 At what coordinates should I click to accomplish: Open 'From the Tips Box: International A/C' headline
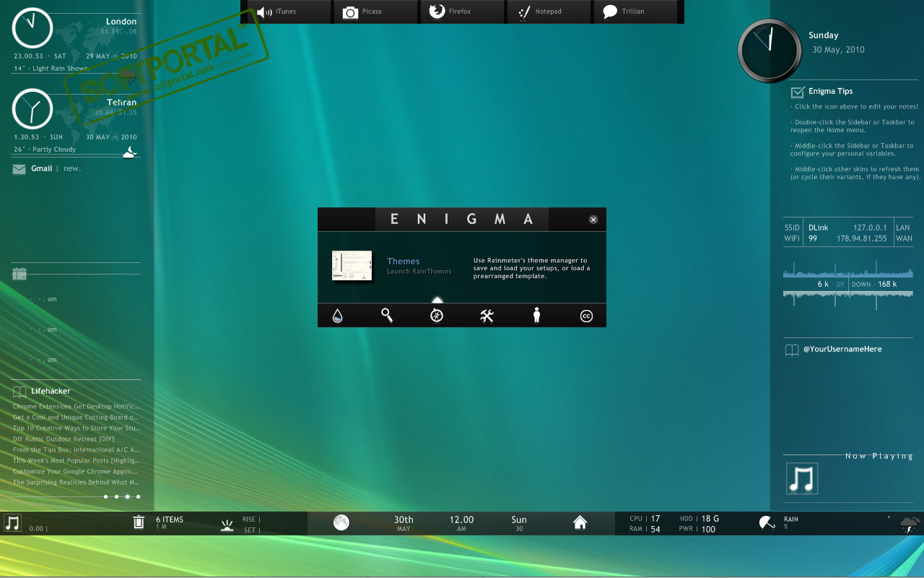pos(76,450)
